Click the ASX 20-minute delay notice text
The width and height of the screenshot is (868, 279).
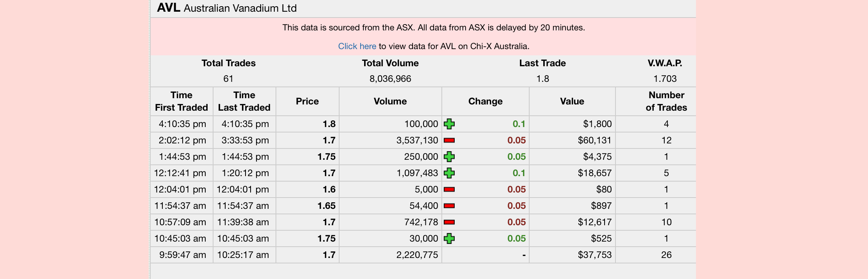click(434, 28)
